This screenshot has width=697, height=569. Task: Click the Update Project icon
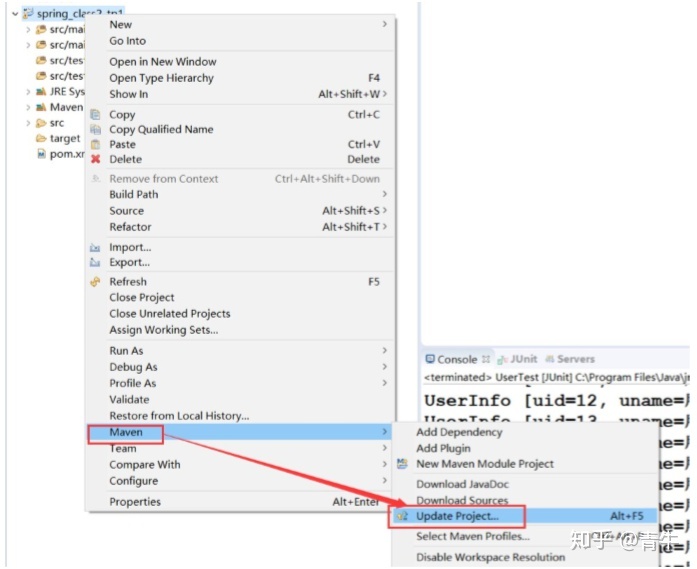[402, 516]
